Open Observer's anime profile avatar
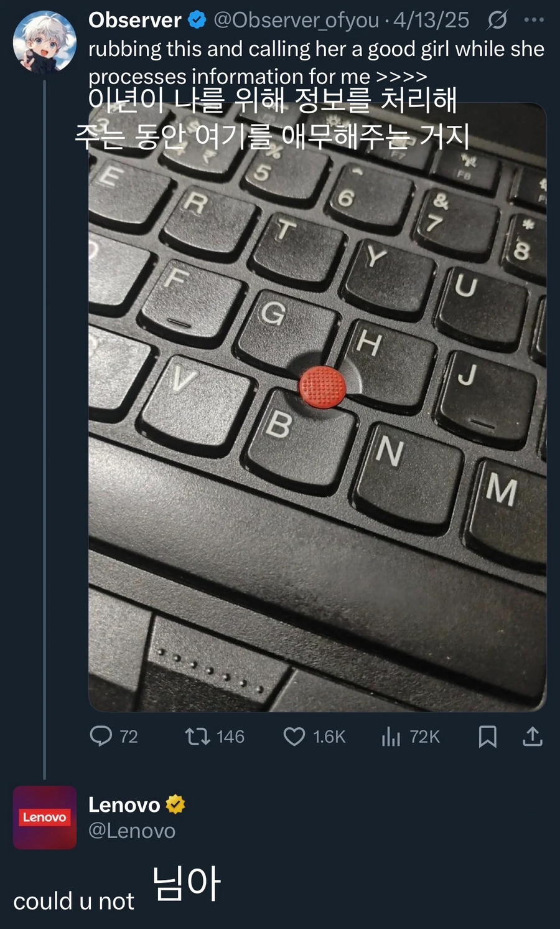The image size is (560, 929). tap(45, 42)
